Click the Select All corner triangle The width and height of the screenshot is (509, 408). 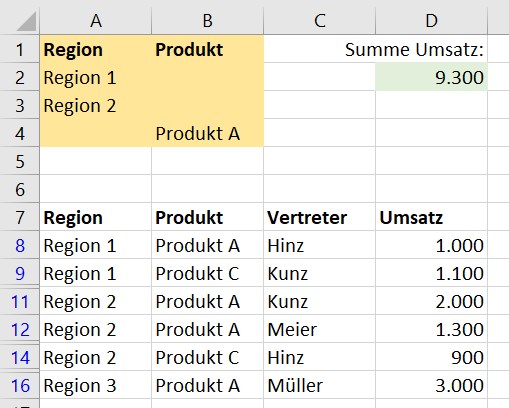click(26, 21)
